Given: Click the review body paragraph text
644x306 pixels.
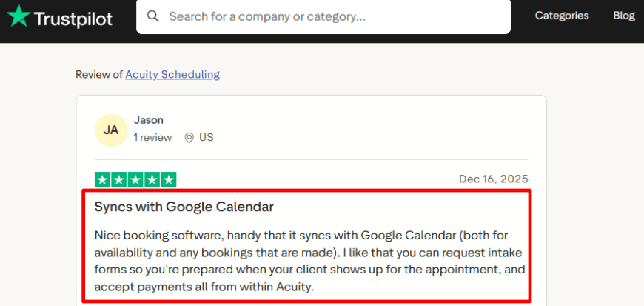Looking at the screenshot, I should pyautogui.click(x=311, y=260).
